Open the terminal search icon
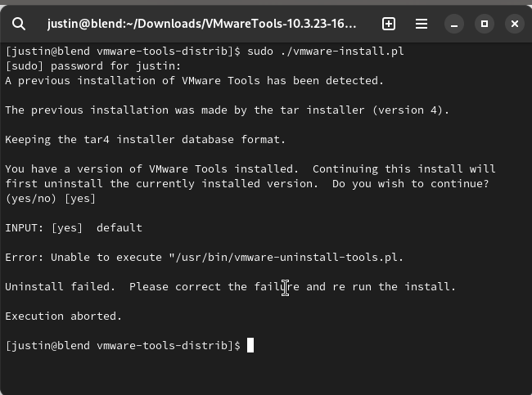This screenshot has height=395, width=532. [x=18, y=24]
